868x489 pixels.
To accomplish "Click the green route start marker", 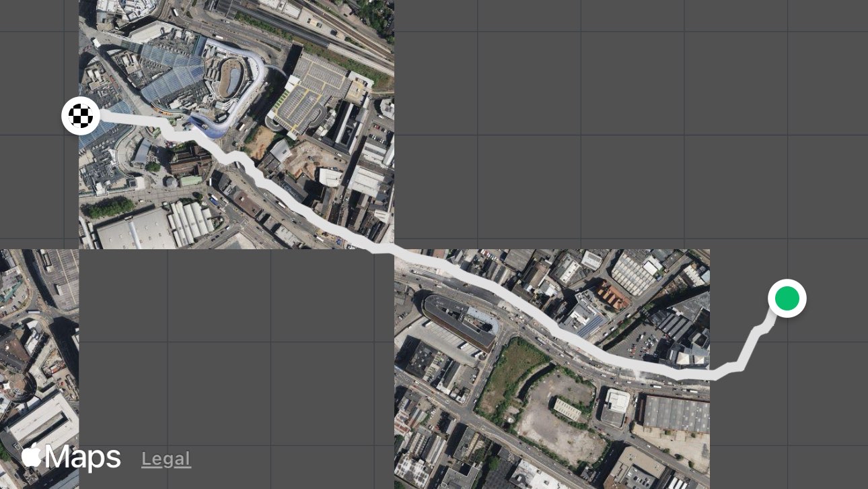I will coord(787,298).
